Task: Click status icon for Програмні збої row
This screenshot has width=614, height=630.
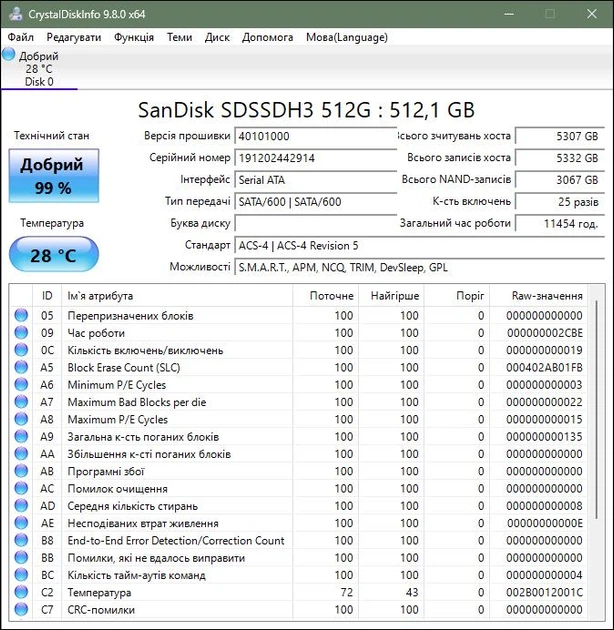Action: coord(21,471)
